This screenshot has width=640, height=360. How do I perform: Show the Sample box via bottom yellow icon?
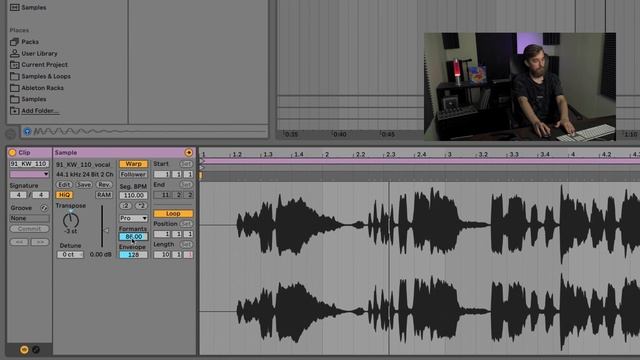point(24,349)
